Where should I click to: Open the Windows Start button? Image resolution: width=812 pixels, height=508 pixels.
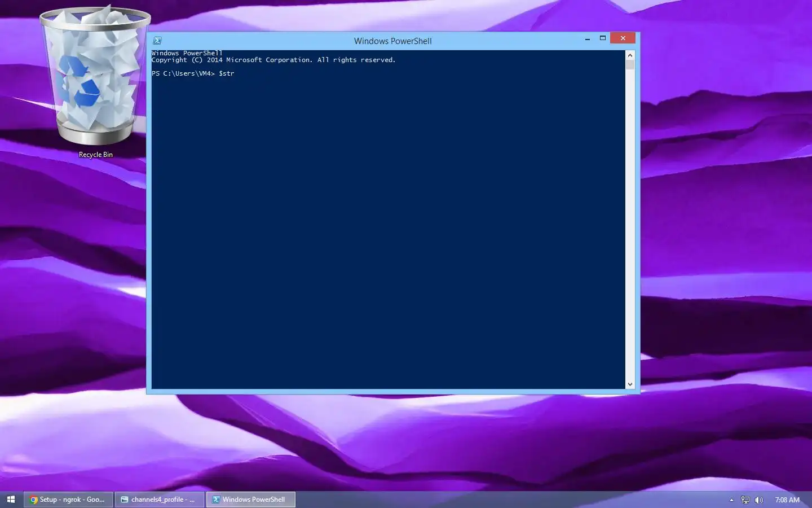tap(11, 500)
